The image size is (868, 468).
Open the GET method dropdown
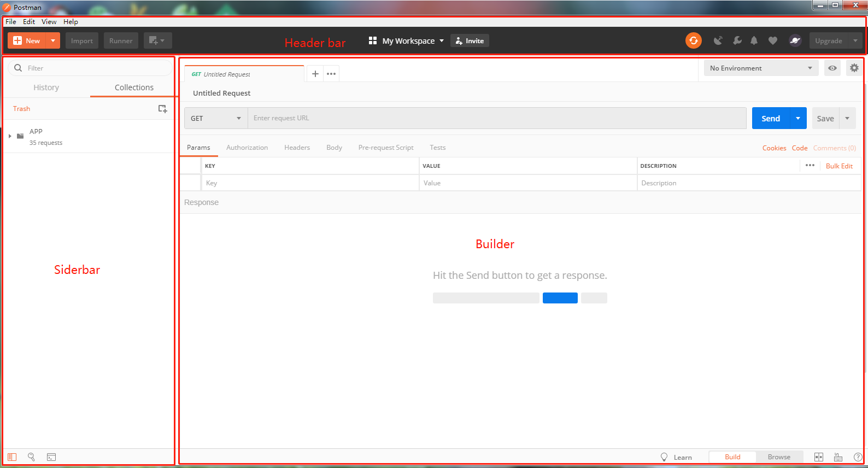coord(216,118)
